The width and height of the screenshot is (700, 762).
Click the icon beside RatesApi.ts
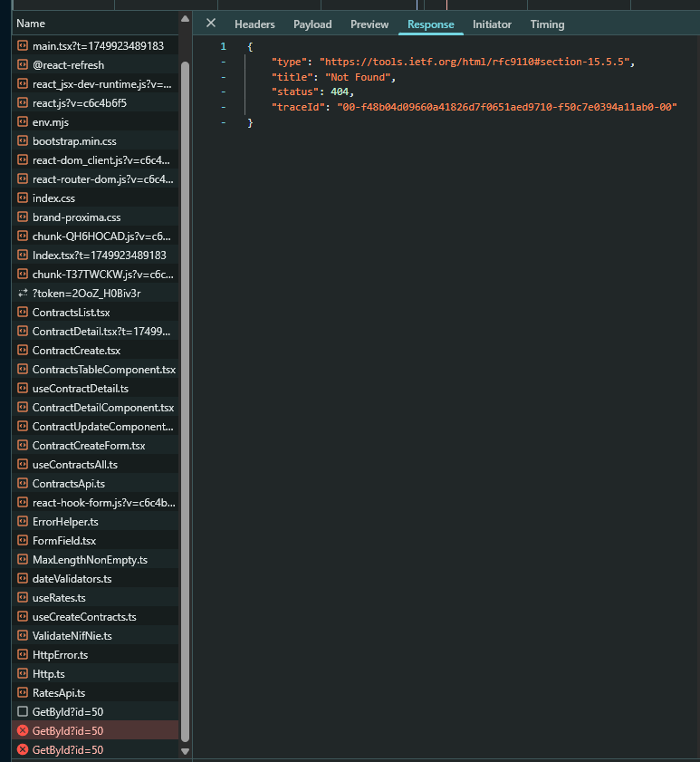[x=23, y=693]
